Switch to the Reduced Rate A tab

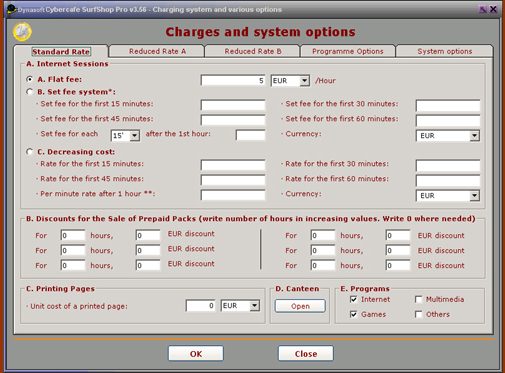pos(157,51)
